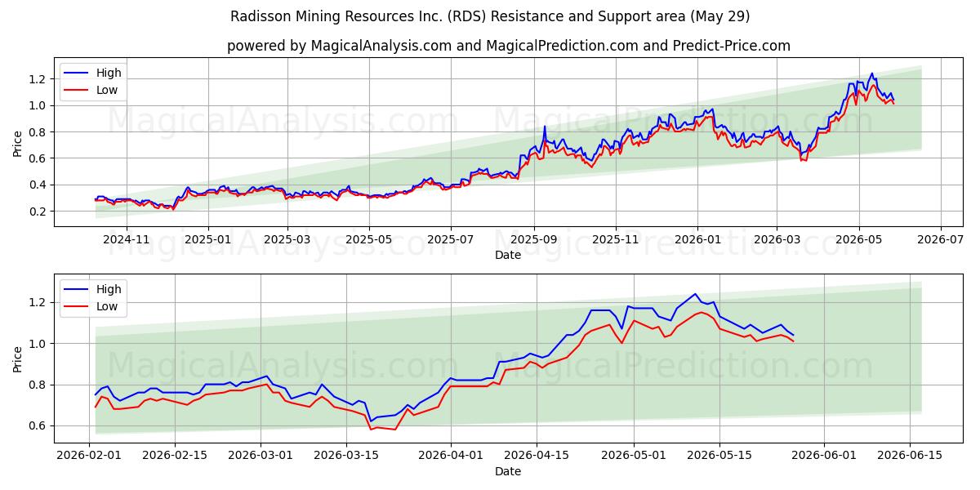The height and width of the screenshot is (490, 980).
Task: Click the 2026-05-15 tick label on bottom chart
Action: tap(719, 457)
